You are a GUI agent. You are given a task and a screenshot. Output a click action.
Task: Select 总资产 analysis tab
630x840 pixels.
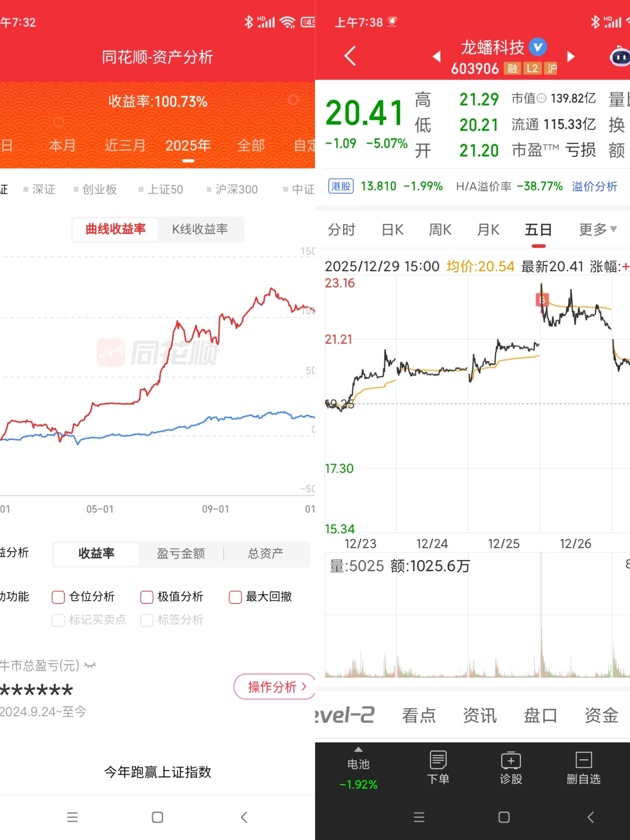[265, 554]
